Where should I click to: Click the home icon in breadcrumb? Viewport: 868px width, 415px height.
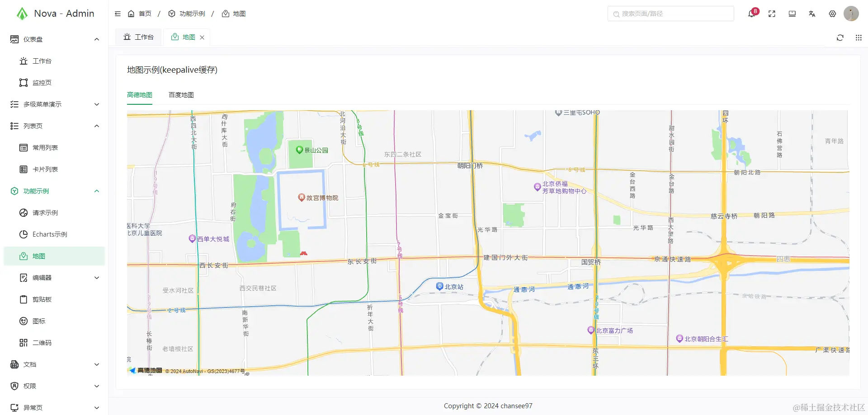131,14
